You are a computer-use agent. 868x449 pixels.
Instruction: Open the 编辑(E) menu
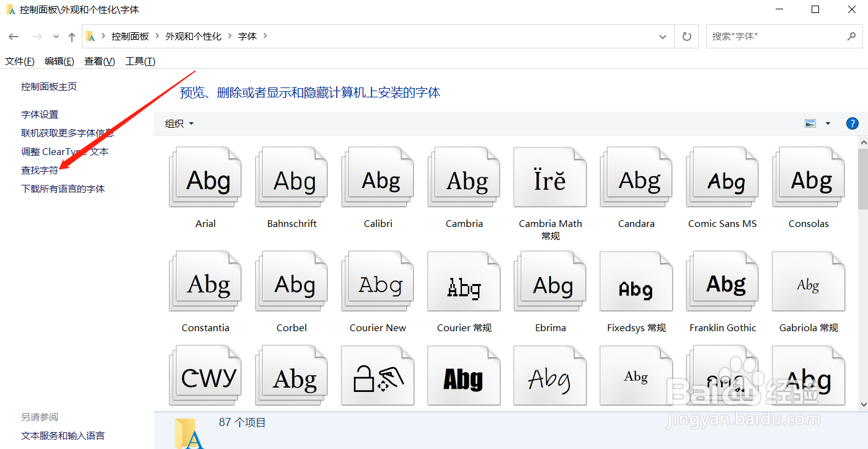point(60,61)
